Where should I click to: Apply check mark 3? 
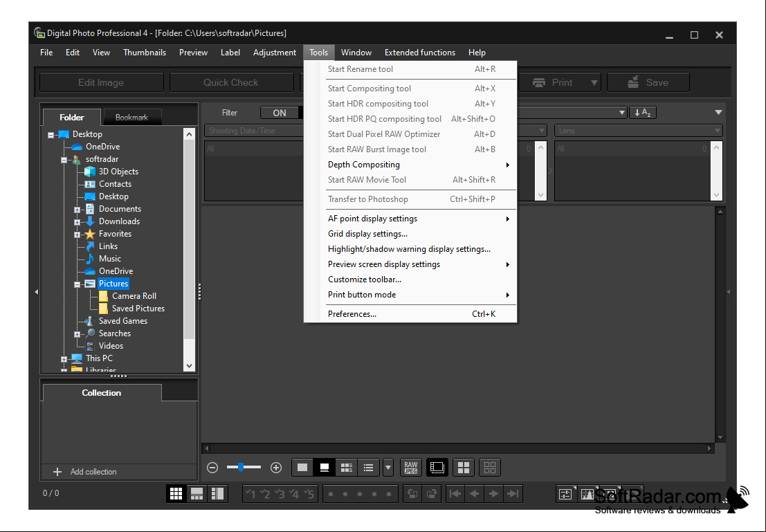(280, 494)
